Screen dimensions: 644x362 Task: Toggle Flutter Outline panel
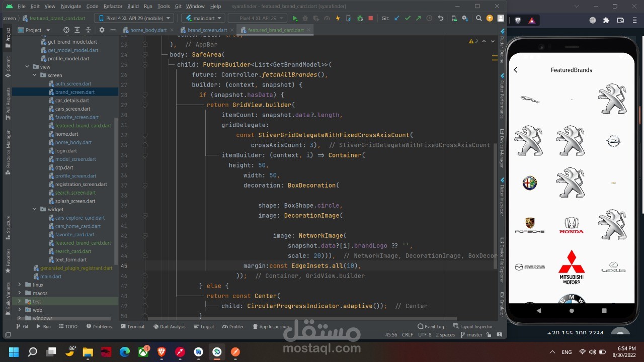click(x=502, y=46)
